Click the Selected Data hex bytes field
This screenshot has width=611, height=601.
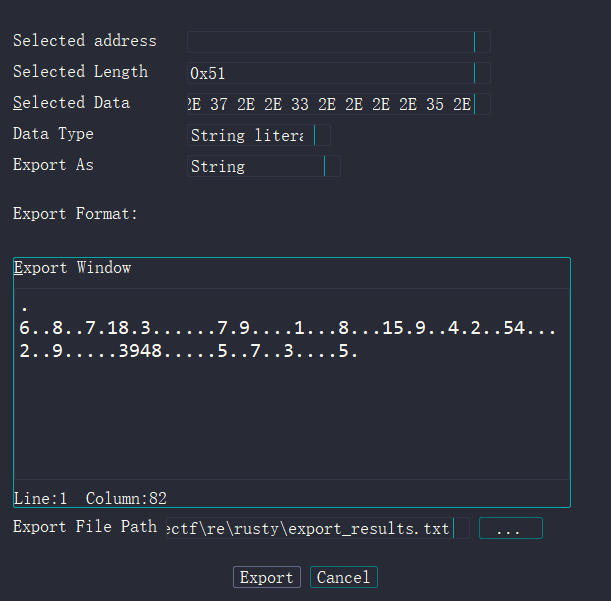pyautogui.click(x=330, y=104)
